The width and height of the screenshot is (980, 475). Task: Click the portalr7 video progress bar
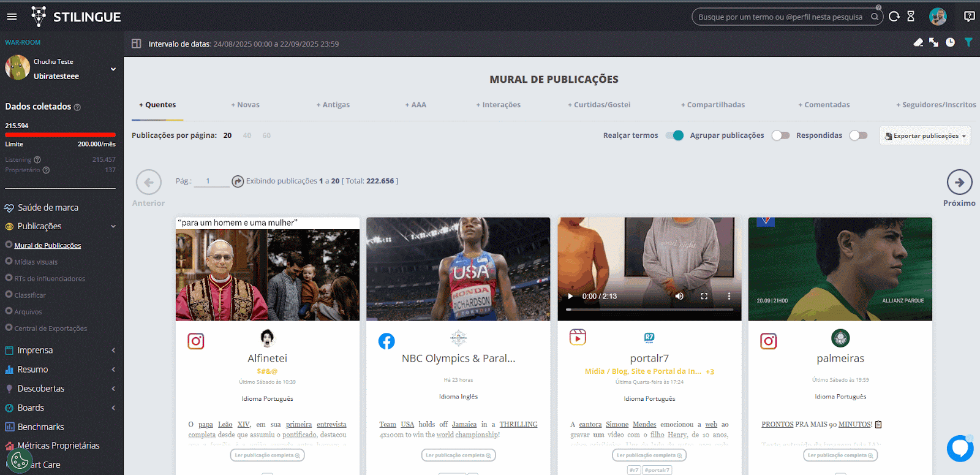(x=649, y=310)
